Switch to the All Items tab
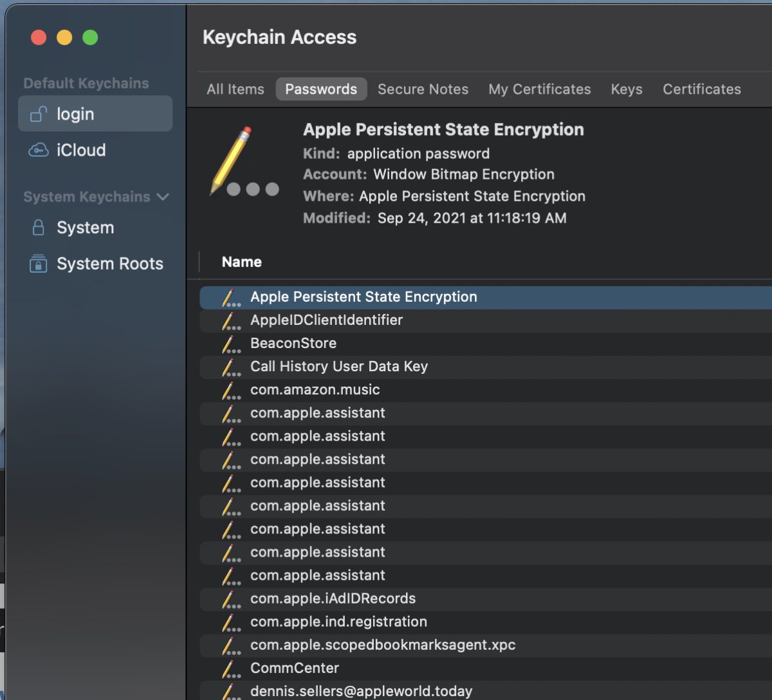Image resolution: width=772 pixels, height=700 pixels. click(235, 89)
